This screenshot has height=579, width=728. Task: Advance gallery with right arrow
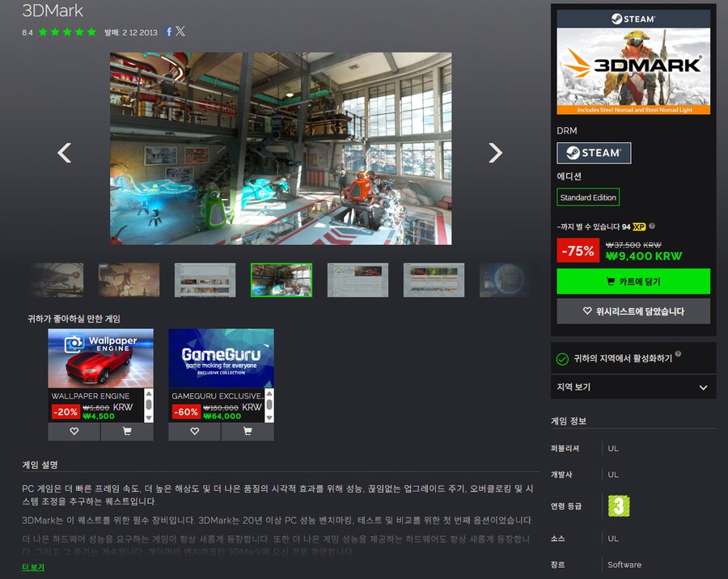pyautogui.click(x=495, y=151)
